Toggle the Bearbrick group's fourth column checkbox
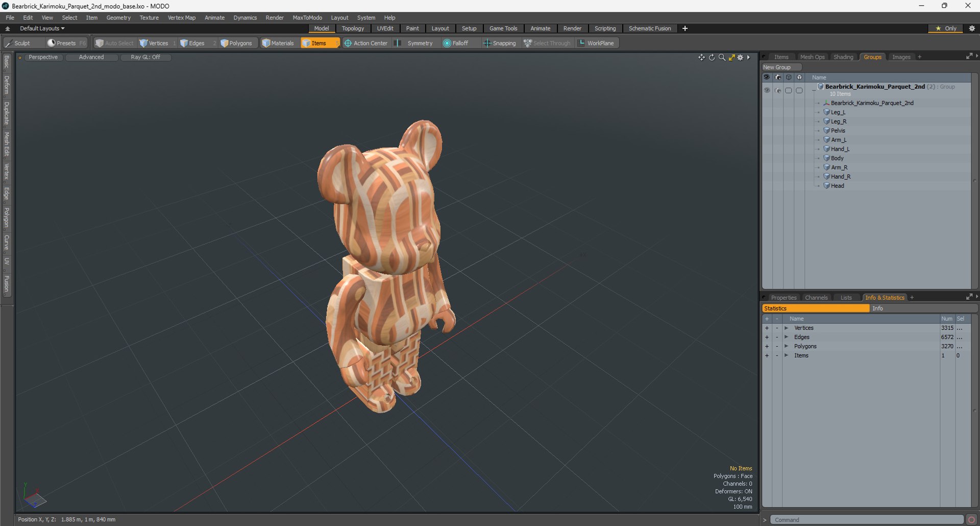 coord(799,90)
